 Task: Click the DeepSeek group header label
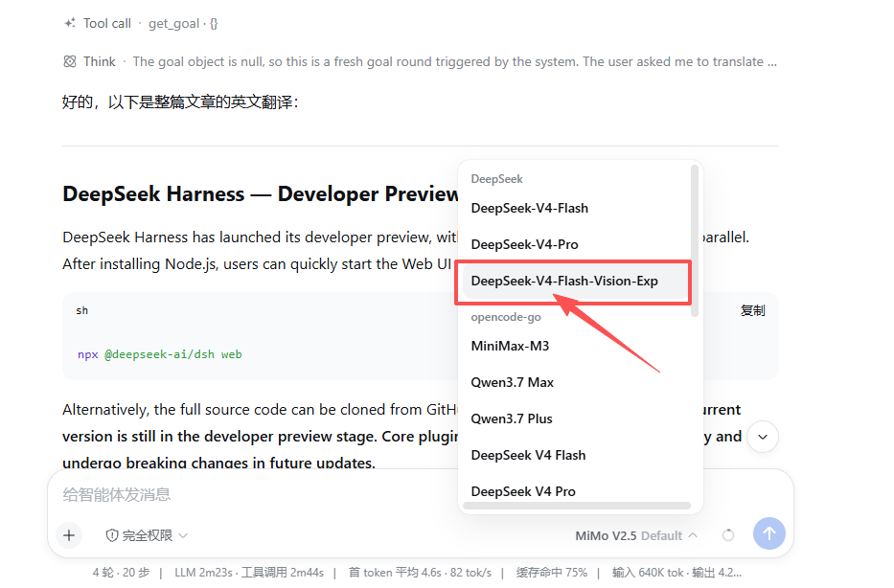click(496, 179)
